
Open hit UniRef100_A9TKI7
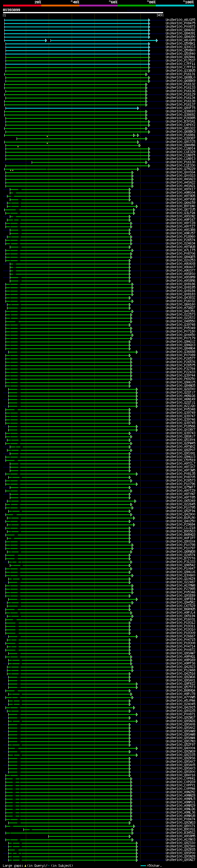click(180, 189)
